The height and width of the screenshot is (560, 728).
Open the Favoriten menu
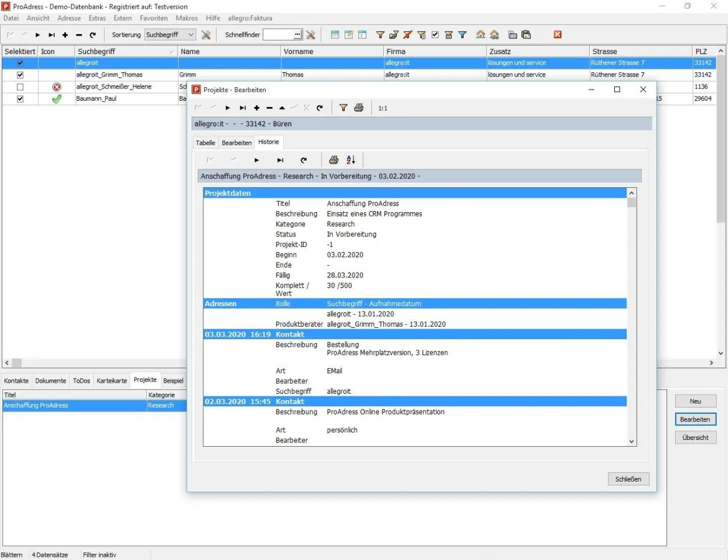click(153, 18)
